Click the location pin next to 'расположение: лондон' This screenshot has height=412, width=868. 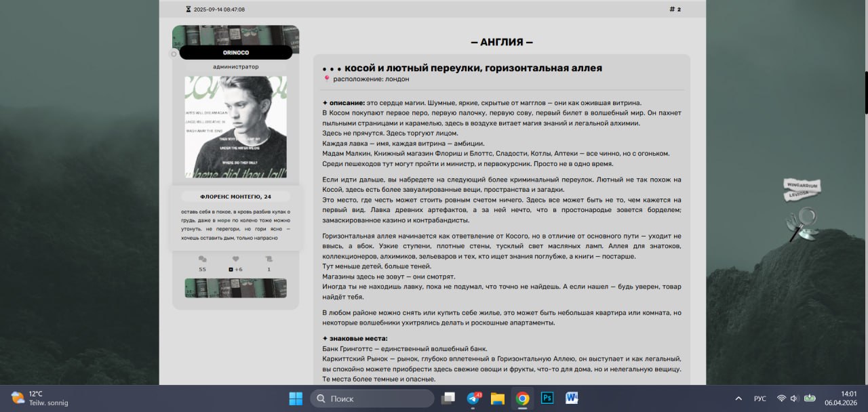tap(326, 79)
